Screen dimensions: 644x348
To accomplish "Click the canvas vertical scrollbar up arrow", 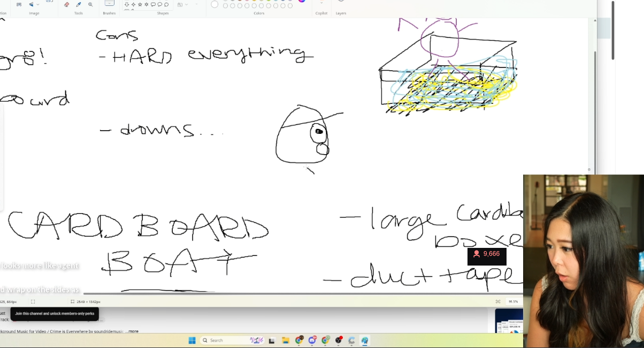I will [x=595, y=20].
